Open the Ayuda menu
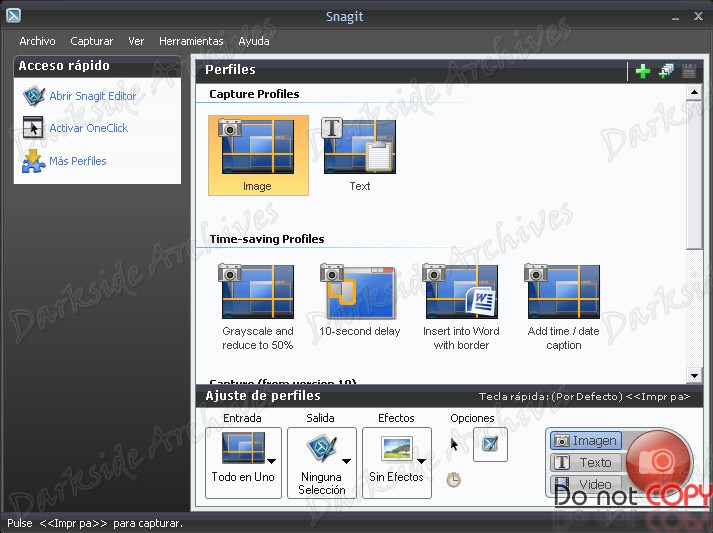The width and height of the screenshot is (713, 533). [x=254, y=41]
